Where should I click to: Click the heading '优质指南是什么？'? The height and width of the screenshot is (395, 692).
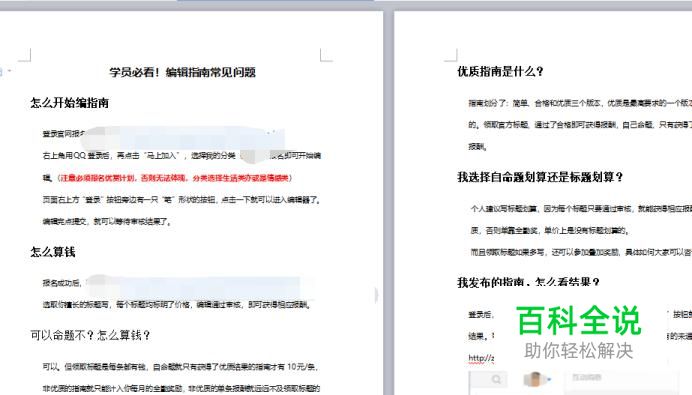pyautogui.click(x=500, y=71)
